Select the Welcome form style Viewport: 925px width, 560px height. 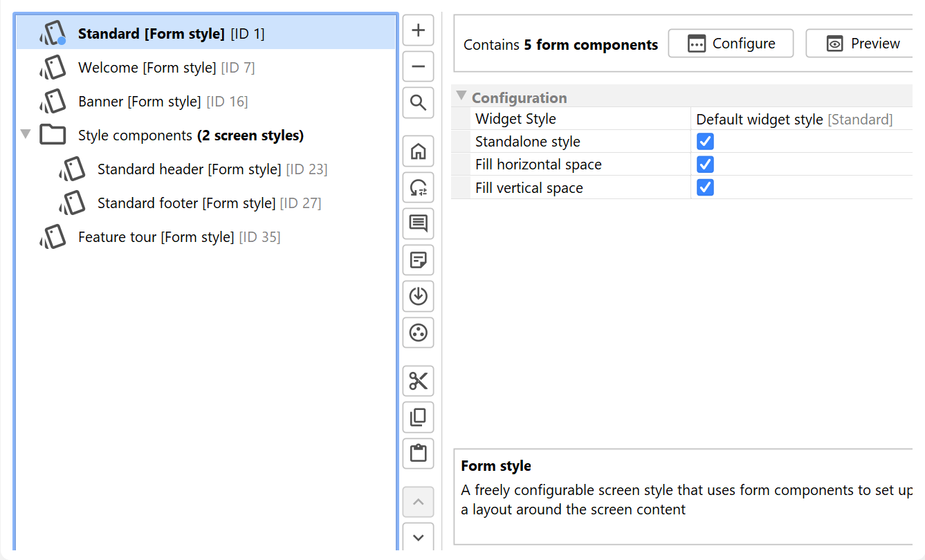click(x=147, y=68)
